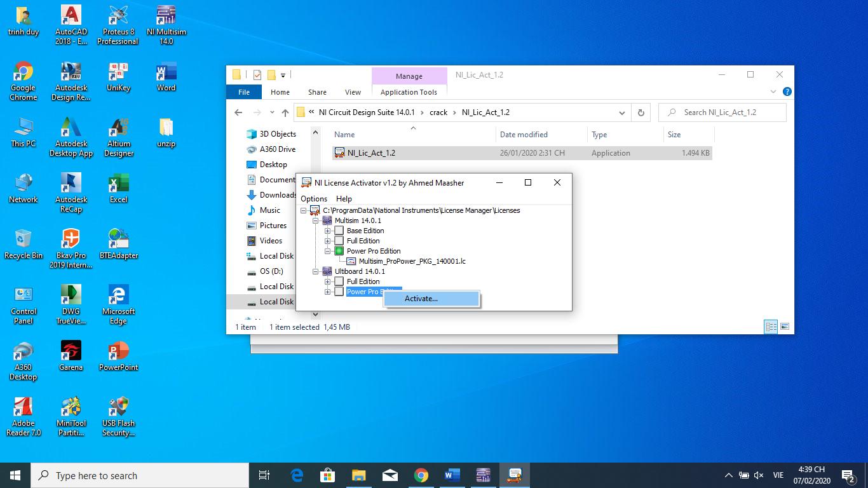
Task: Switch to the View ribbon tab
Action: click(353, 92)
